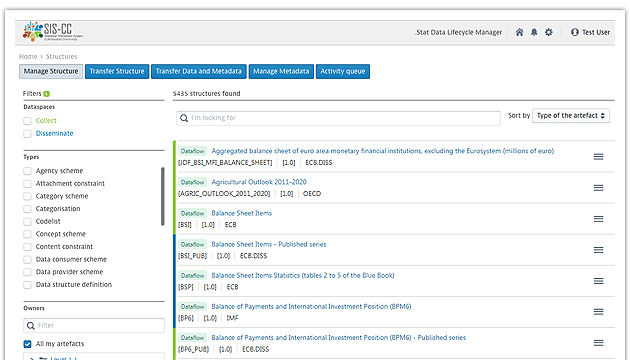Click [AGRIC_OUTLOOK_2011_2020] identifier text

click(224, 194)
